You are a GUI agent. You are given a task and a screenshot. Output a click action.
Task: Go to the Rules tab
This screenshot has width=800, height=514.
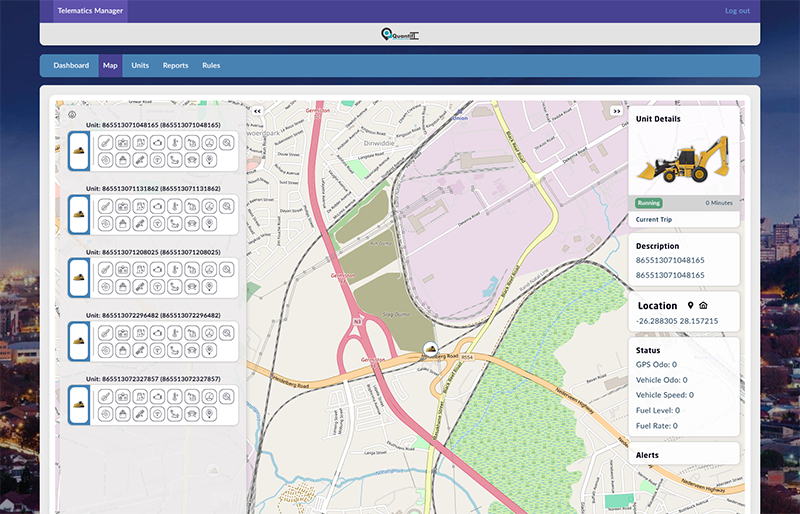pyautogui.click(x=211, y=66)
